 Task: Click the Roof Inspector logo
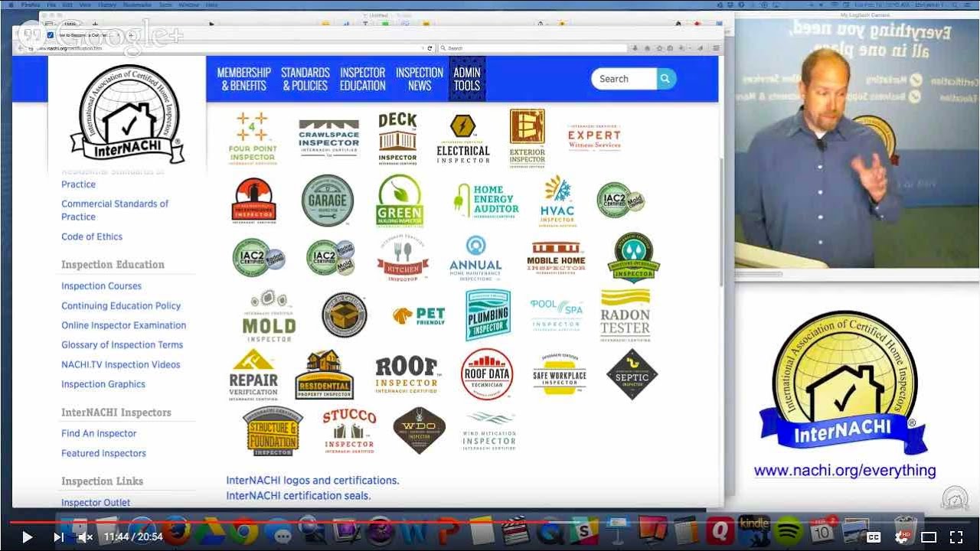[407, 374]
